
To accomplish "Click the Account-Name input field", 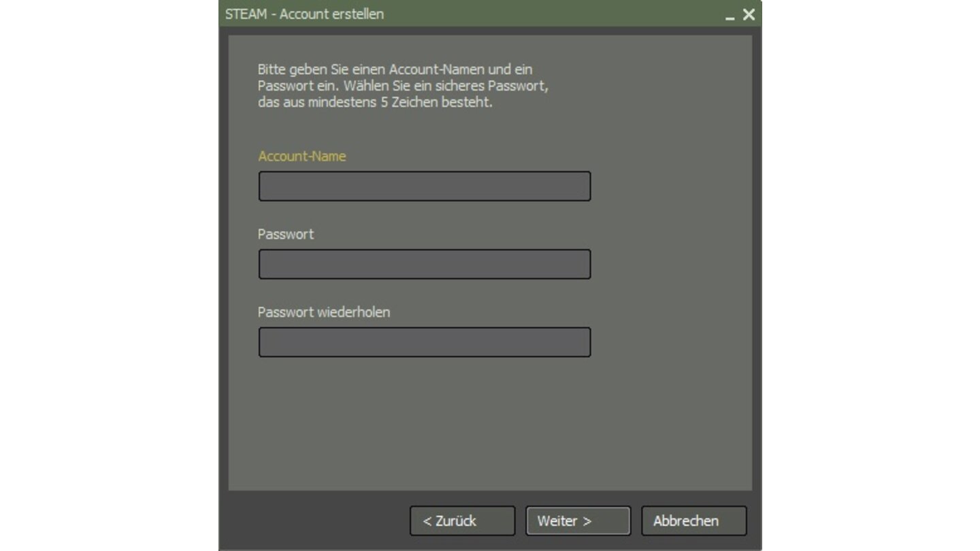I will coord(424,186).
